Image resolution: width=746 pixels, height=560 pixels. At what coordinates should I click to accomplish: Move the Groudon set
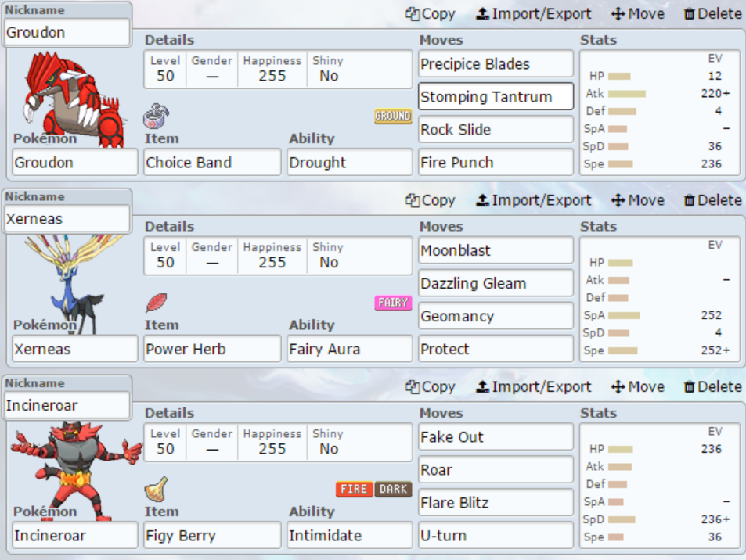click(x=637, y=14)
